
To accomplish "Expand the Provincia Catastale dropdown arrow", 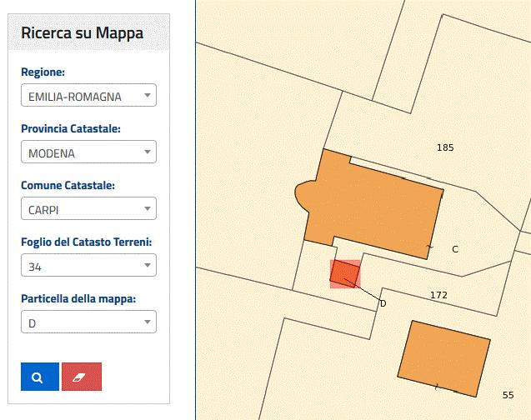I will (148, 152).
